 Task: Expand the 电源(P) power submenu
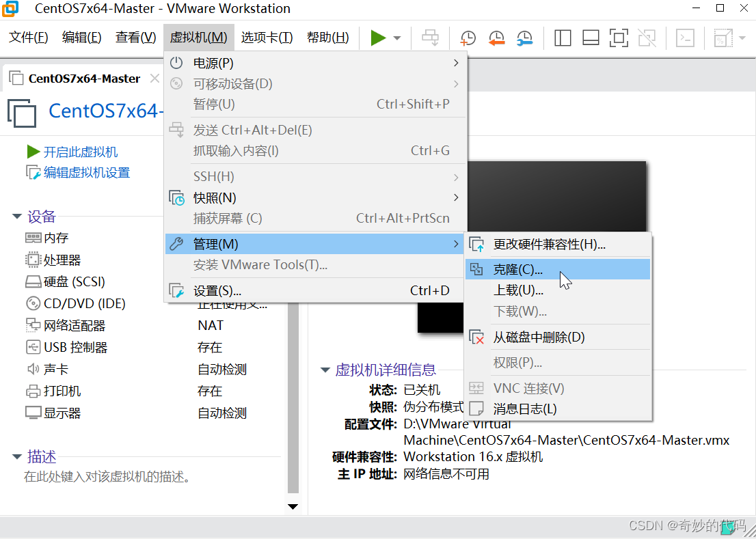315,63
